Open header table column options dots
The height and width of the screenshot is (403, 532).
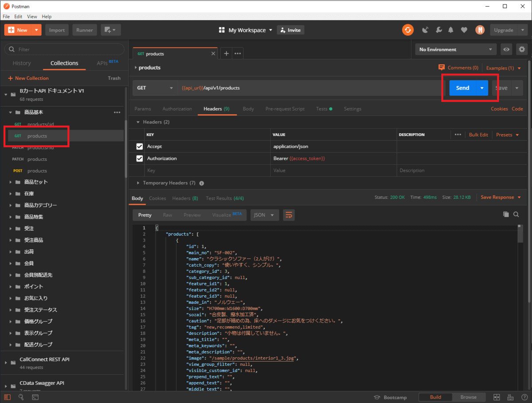[x=458, y=135]
